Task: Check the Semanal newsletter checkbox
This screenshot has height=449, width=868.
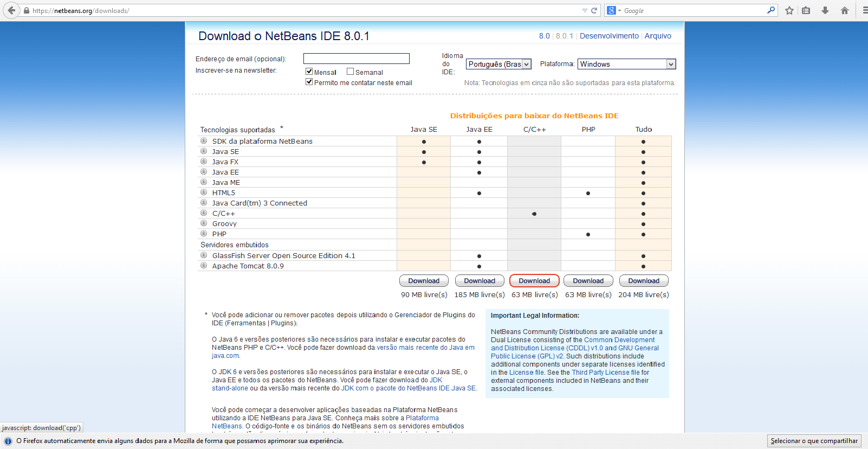Action: (x=350, y=72)
